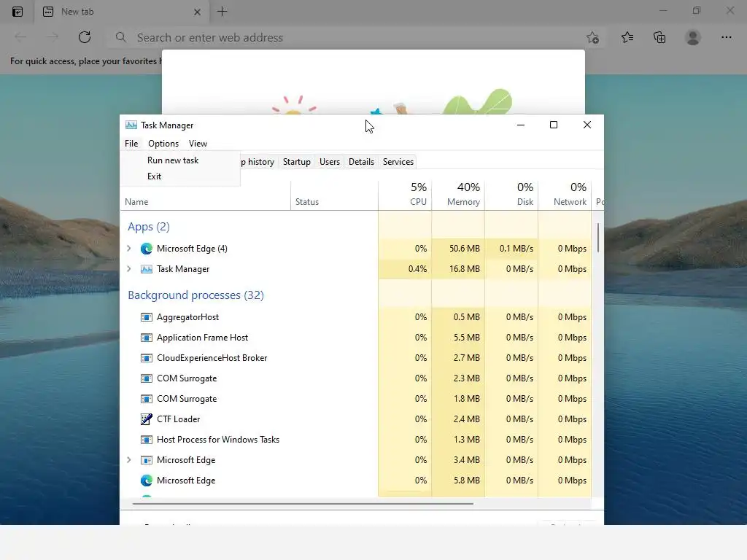747x560 pixels.
Task: Open the Options menu in Task Manager
Action: click(x=163, y=144)
